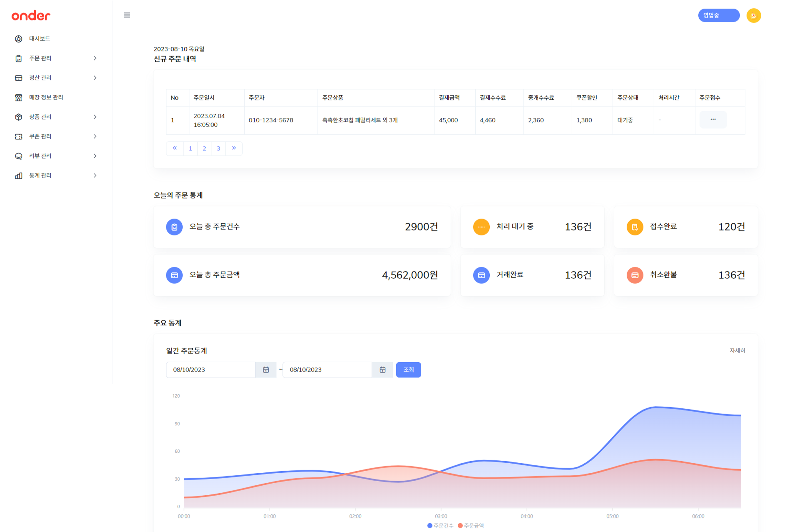
Task: Expand the 통계 관리 submenu chevron
Action: pos(95,175)
